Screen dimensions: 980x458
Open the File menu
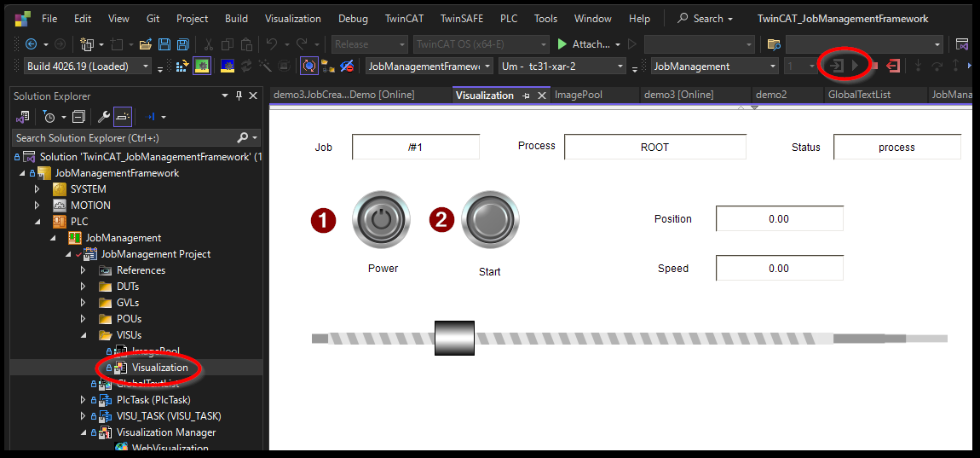tap(49, 19)
